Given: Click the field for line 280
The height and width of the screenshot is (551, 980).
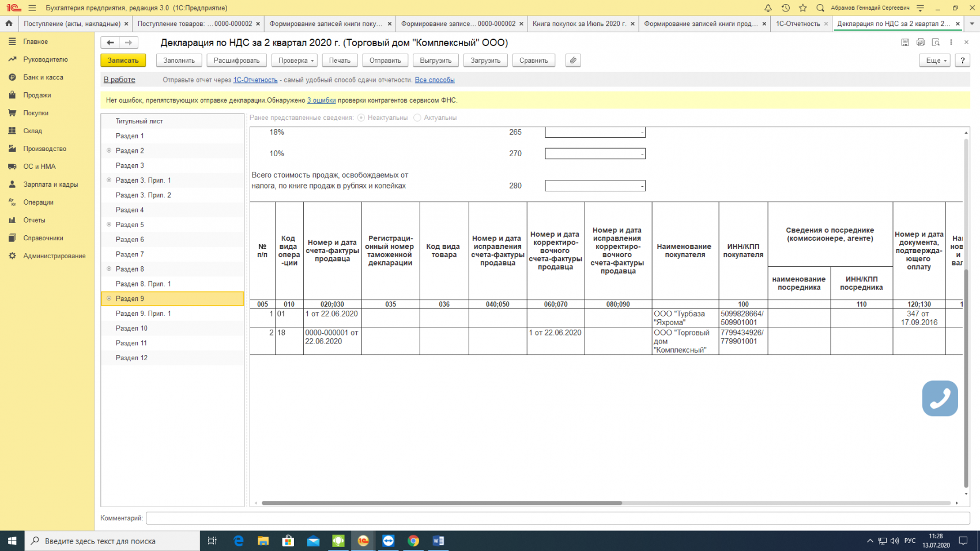Looking at the screenshot, I should 595,186.
